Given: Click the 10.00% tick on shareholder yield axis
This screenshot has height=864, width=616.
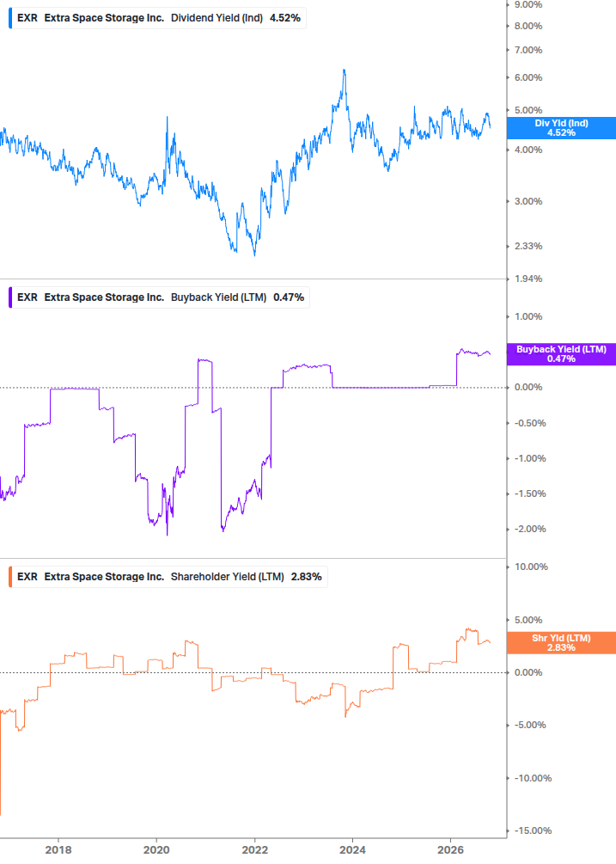Looking at the screenshot, I should (531, 567).
